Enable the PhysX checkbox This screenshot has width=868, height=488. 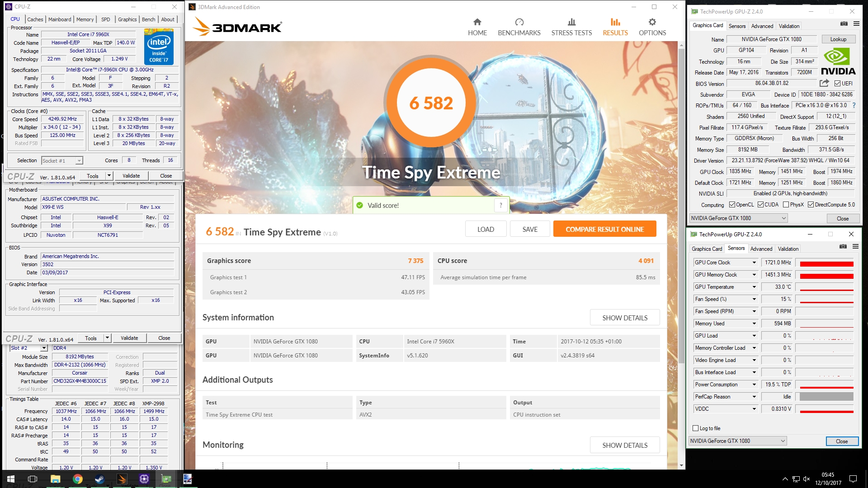pyautogui.click(x=786, y=205)
